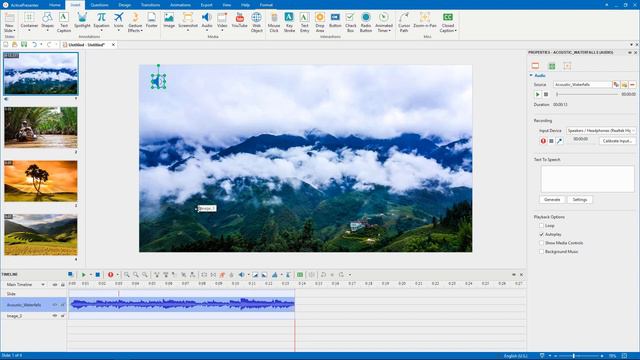Click the Text Caption tool
The image size is (640, 360).
tap(64, 22)
